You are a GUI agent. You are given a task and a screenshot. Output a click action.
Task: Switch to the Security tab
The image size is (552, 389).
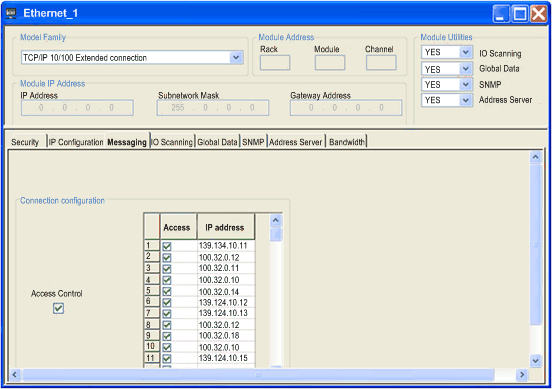(x=25, y=142)
